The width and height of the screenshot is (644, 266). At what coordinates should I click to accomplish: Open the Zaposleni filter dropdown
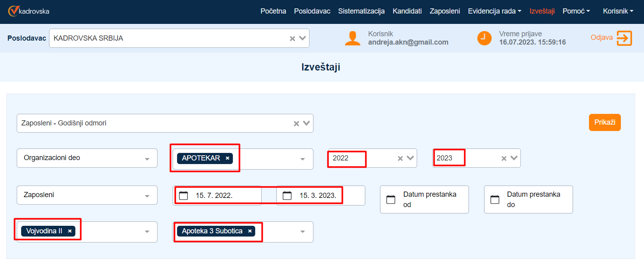[147, 196]
